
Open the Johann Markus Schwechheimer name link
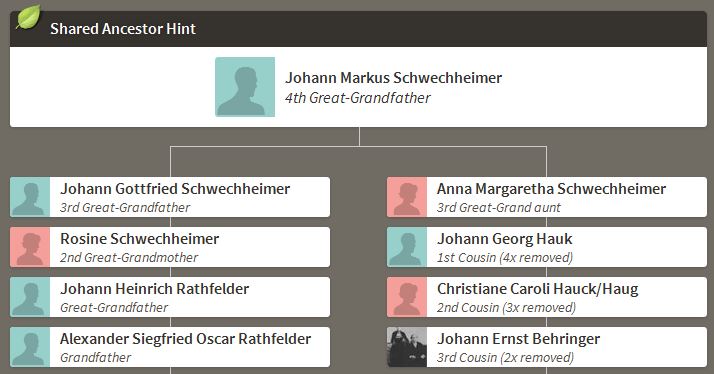click(393, 78)
